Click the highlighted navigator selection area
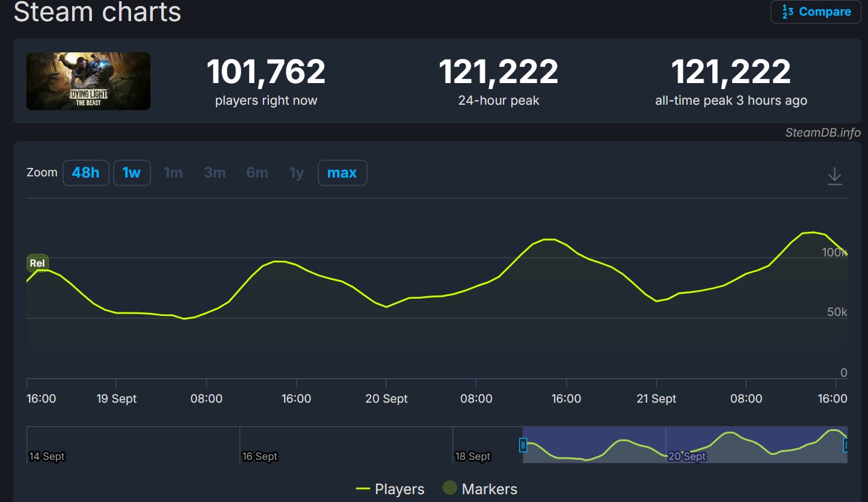 click(x=685, y=445)
